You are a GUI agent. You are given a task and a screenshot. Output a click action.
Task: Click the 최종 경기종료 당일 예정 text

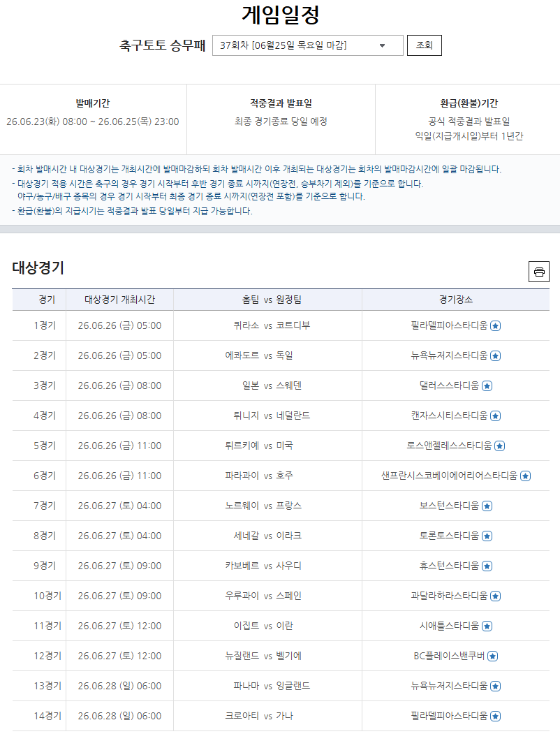tap(281, 122)
